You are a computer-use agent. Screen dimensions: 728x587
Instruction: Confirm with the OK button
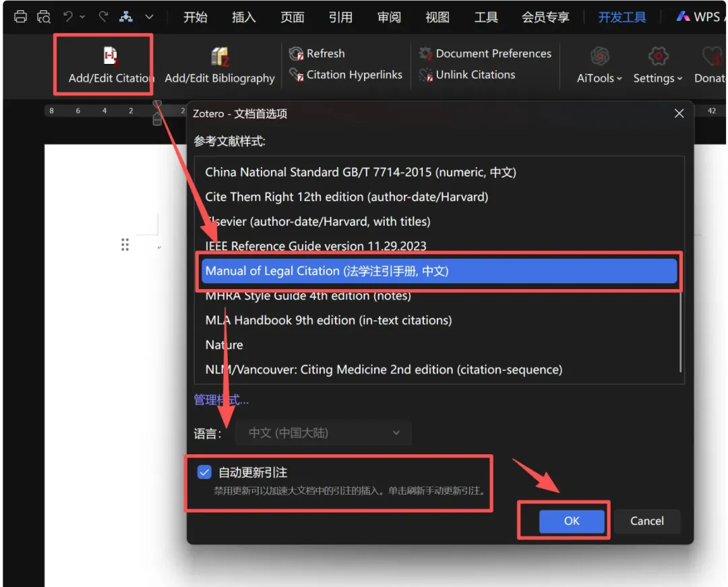coord(572,521)
